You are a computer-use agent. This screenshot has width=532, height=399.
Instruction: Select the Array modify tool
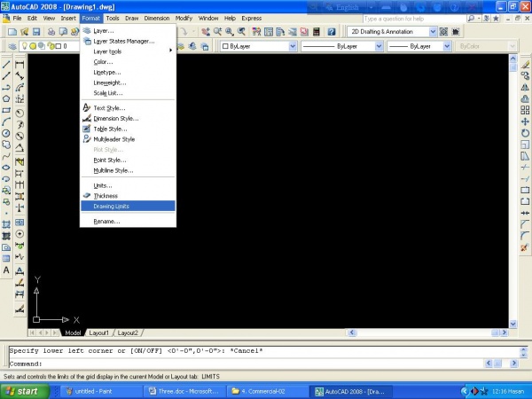click(x=525, y=110)
